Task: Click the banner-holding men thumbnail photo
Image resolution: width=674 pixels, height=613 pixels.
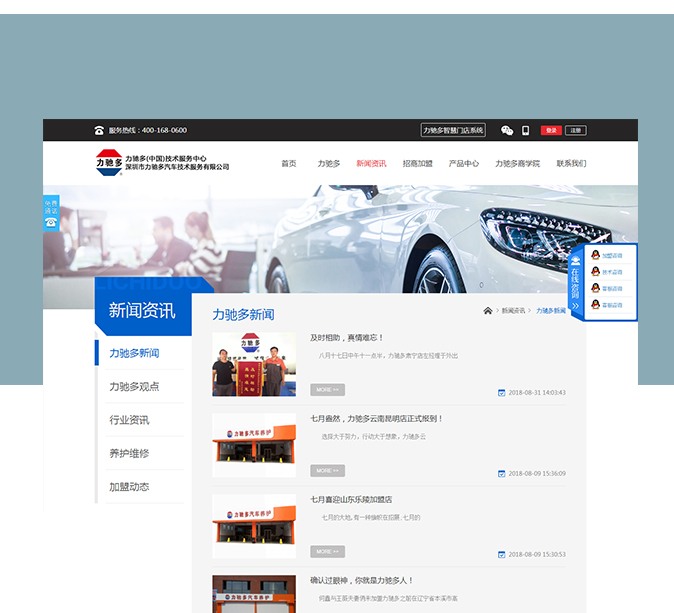Action: (254, 364)
